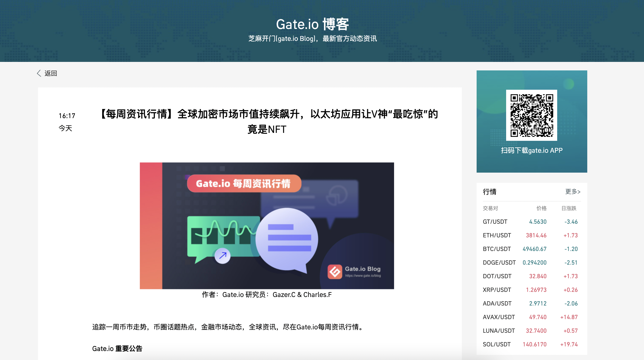The image size is (644, 360).
Task: Click the 扫码下载gate.io APP caption
Action: [532, 150]
